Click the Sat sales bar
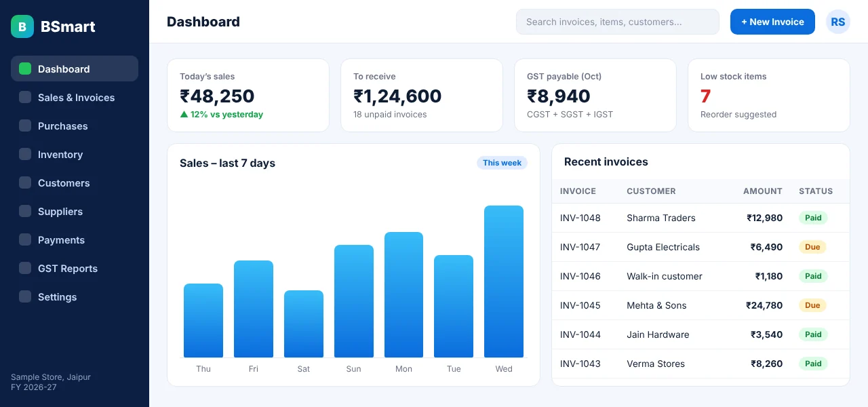Screen dimensions: 868x407 pos(304,324)
